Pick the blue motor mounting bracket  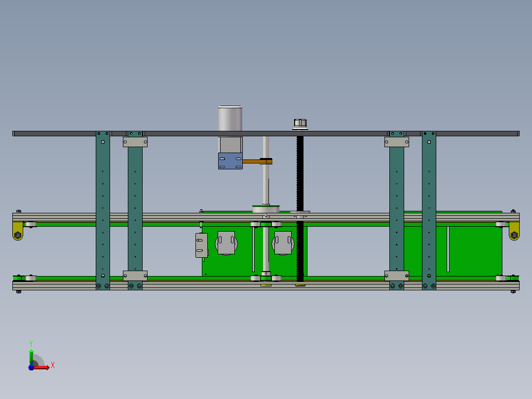pyautogui.click(x=230, y=161)
